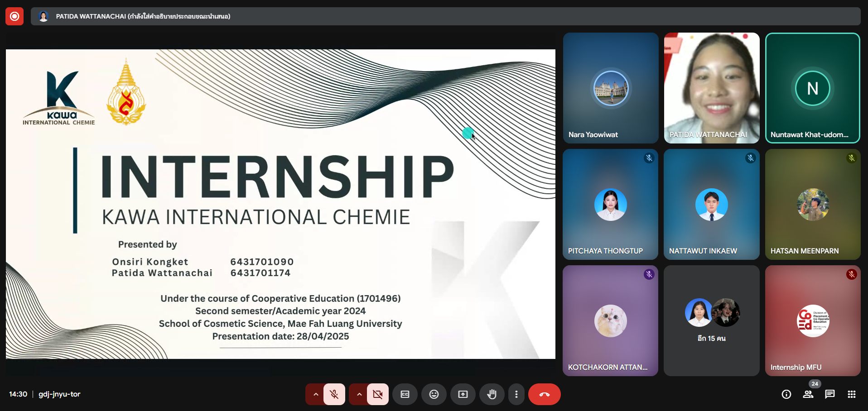This screenshot has width=868, height=411.
Task: Click participant count badge 24
Action: [815, 384]
